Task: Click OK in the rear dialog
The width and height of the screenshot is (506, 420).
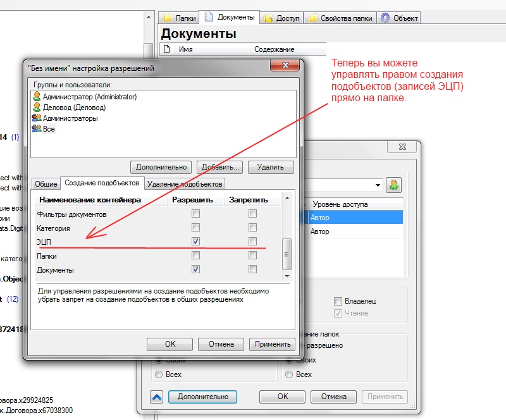Action: click(x=282, y=397)
